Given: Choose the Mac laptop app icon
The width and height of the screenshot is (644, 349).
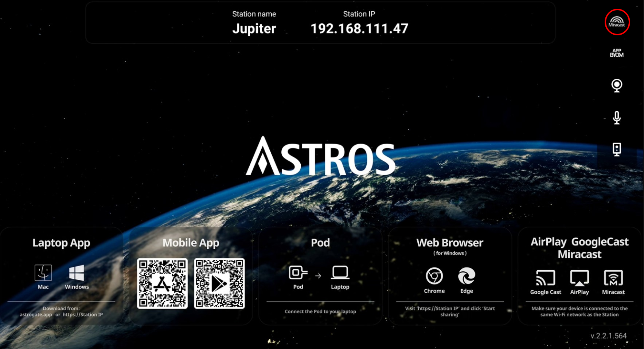Looking at the screenshot, I should click(x=43, y=272).
